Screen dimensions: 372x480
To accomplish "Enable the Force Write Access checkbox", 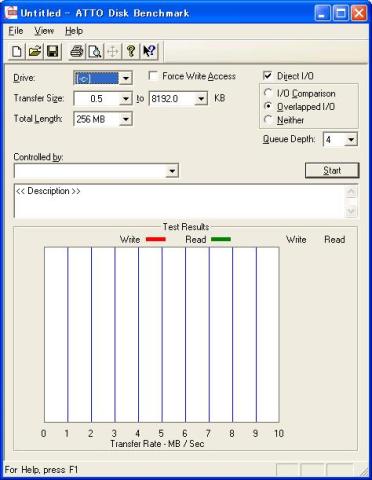I will pos(153,76).
